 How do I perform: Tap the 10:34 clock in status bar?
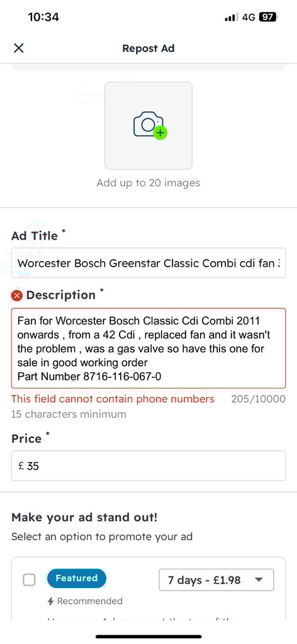(x=43, y=17)
